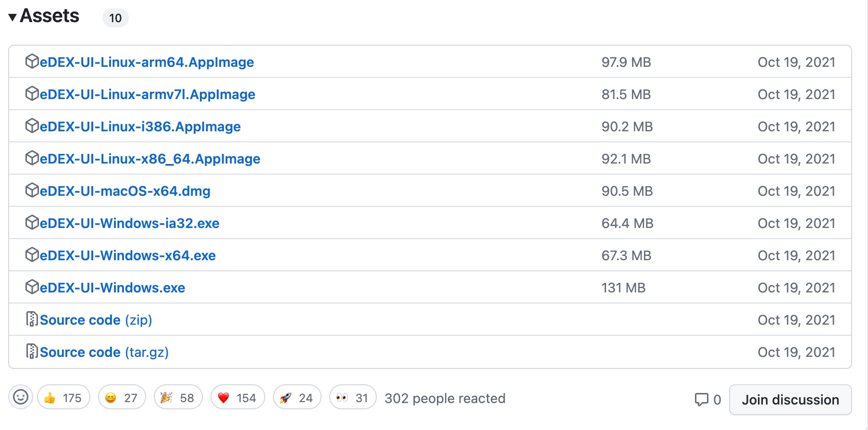Toggle the rocket reaction

pyautogui.click(x=297, y=397)
